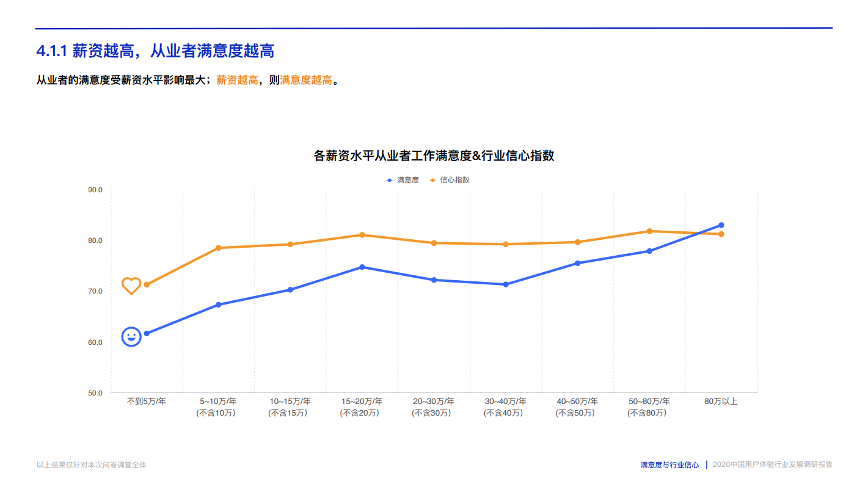
Task: Click the 不到5万/年 axis label
Action: pos(147,402)
